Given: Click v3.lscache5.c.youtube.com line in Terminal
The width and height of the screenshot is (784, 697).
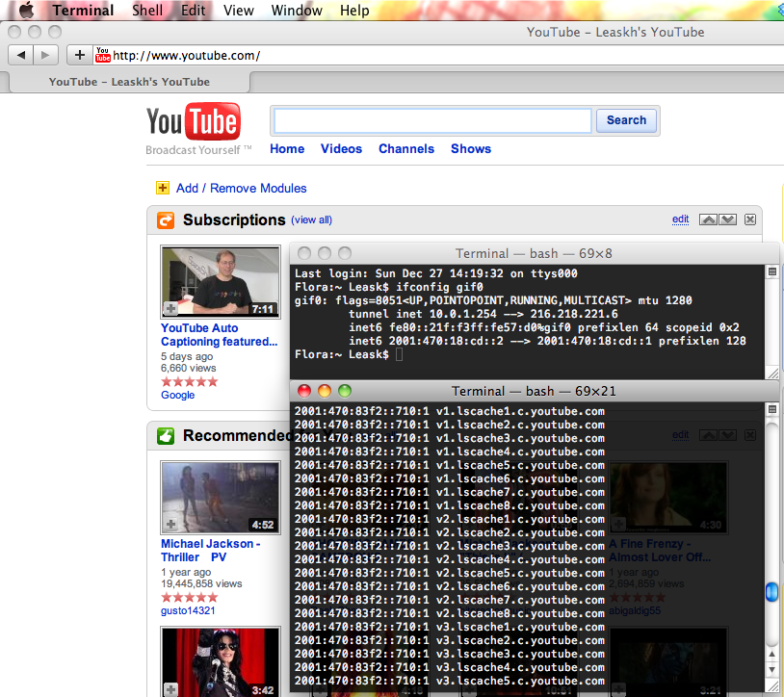Looking at the screenshot, I should [450, 681].
